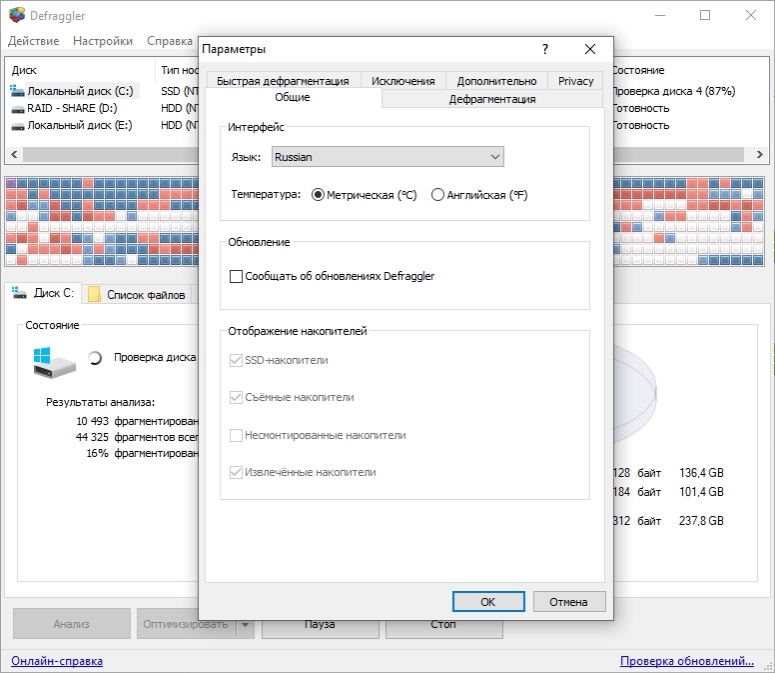The width and height of the screenshot is (775, 673).
Task: Switch to Исключения tab
Action: [x=403, y=81]
